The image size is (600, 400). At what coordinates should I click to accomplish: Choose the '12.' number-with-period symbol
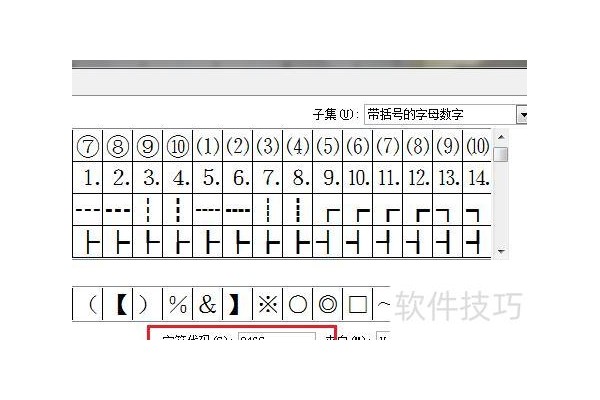coord(418,178)
